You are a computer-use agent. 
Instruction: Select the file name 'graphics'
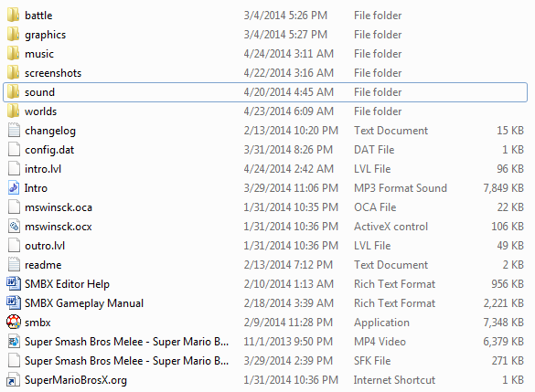[x=45, y=35]
